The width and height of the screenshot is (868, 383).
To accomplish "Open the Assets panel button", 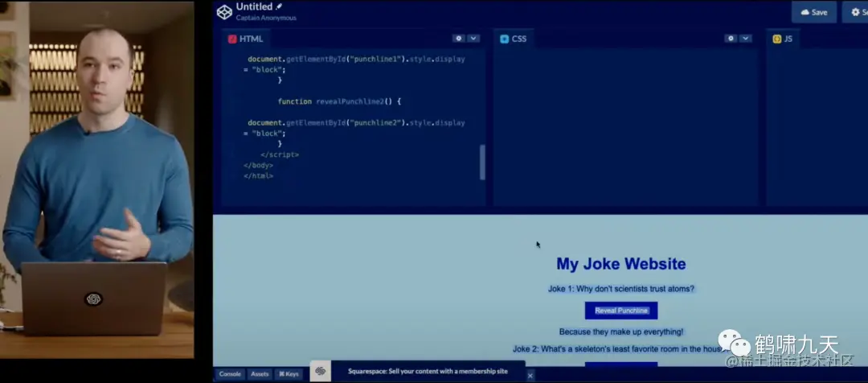I will coord(260,374).
